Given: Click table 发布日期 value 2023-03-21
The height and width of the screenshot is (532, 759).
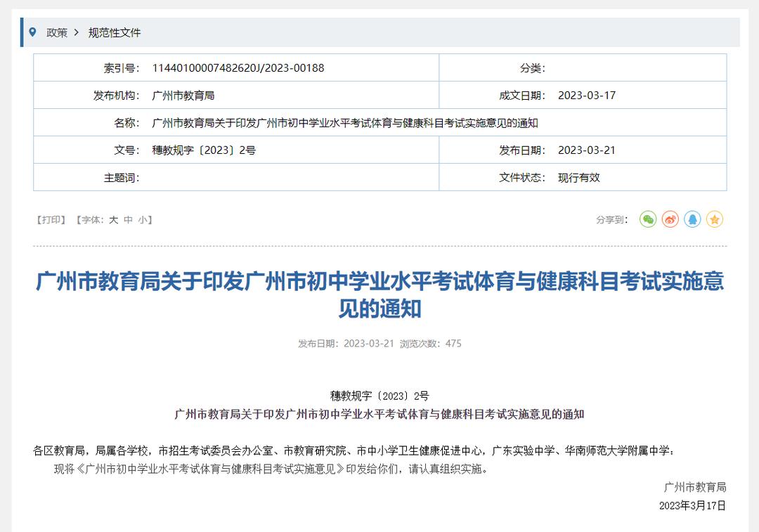Looking at the screenshot, I should (587, 150).
